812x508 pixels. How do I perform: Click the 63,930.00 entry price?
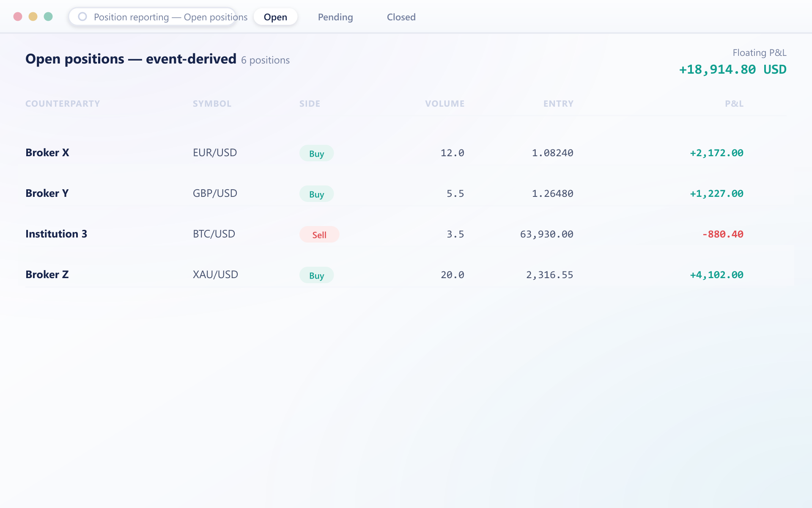(x=547, y=234)
